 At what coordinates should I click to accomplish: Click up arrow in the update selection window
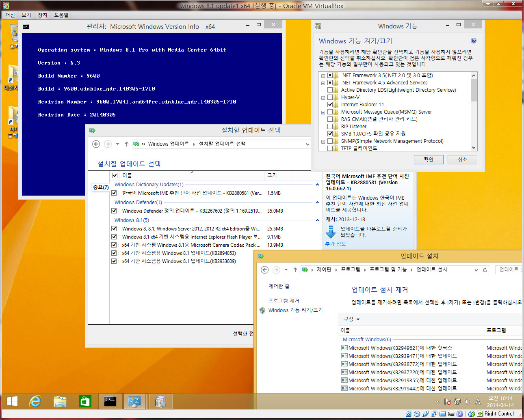pyautogui.click(x=127, y=144)
